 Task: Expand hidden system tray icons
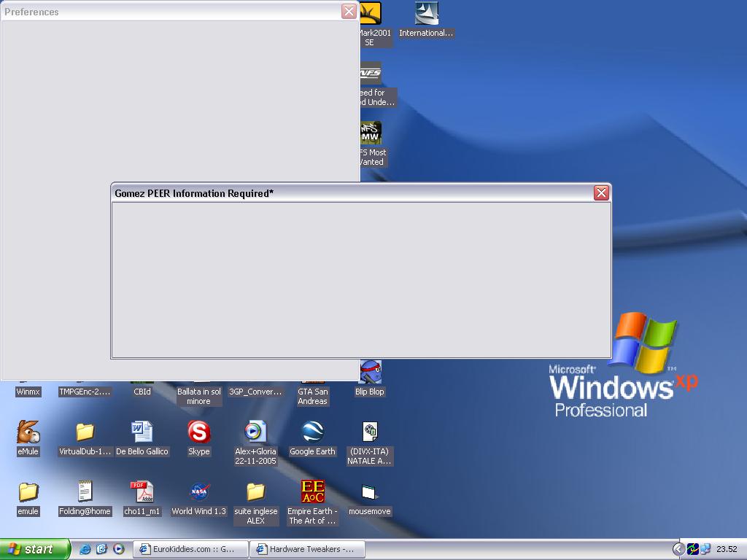pos(678,549)
